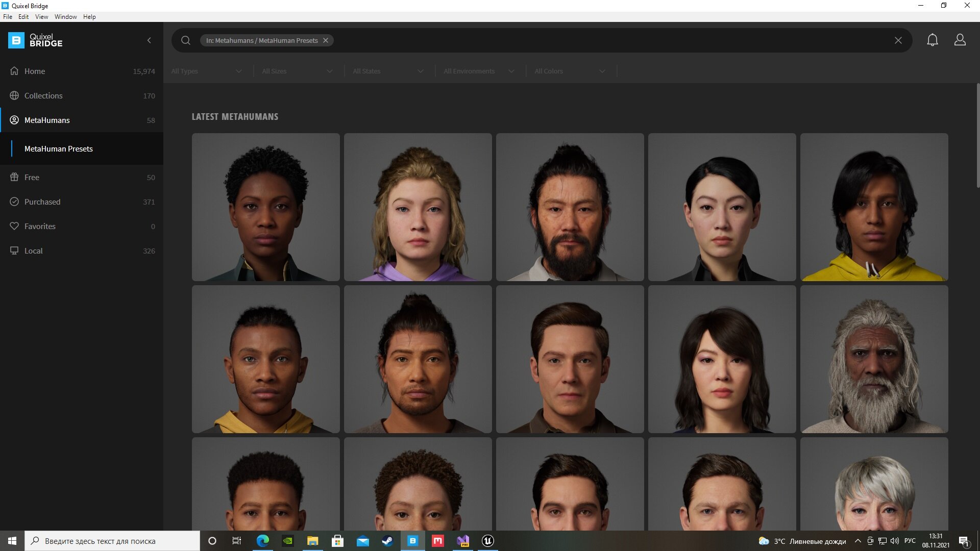The image size is (980, 551).
Task: Open the Window menu
Action: [65, 17]
